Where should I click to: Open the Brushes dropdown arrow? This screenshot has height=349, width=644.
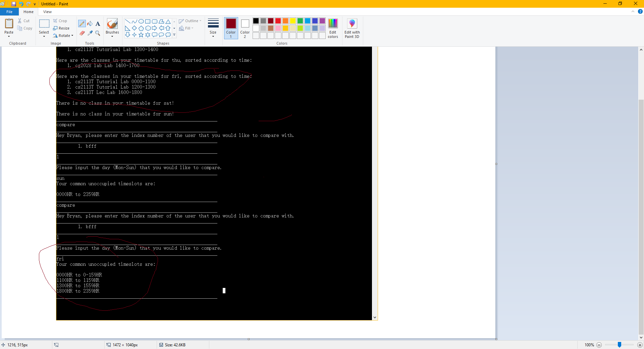point(112,36)
